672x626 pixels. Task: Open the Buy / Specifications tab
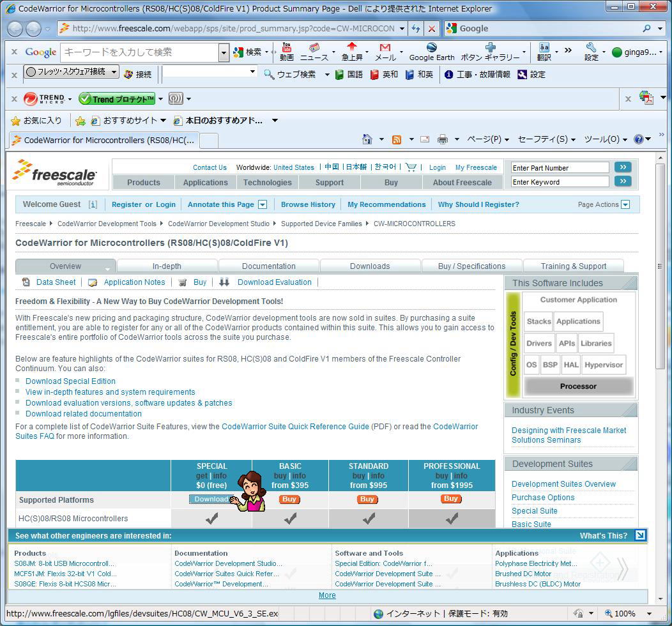(x=472, y=266)
